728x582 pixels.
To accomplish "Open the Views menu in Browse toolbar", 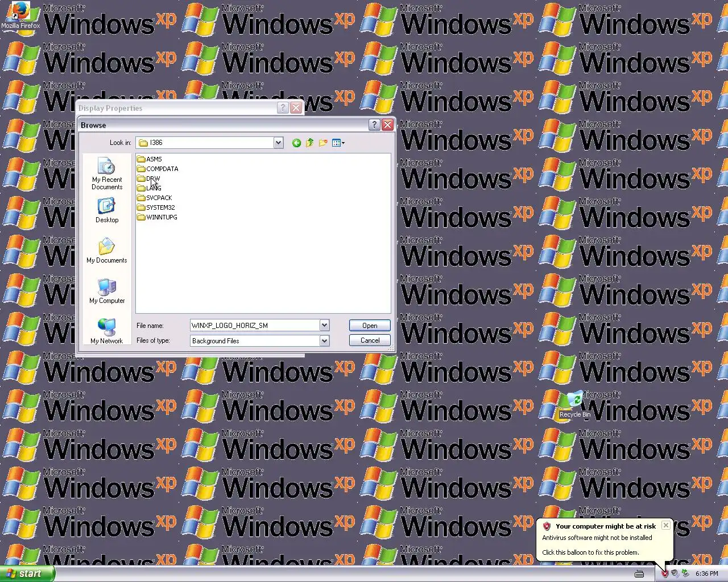I will pyautogui.click(x=338, y=143).
